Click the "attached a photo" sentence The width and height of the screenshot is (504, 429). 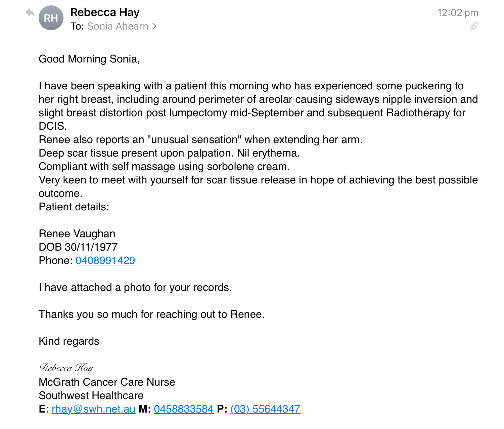click(x=135, y=287)
